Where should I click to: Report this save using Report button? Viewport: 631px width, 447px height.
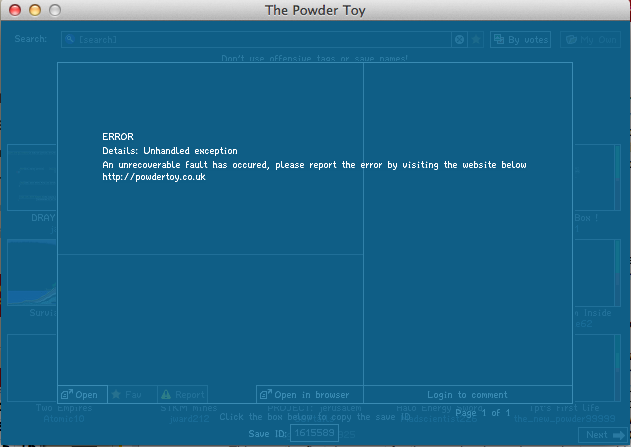click(x=183, y=395)
